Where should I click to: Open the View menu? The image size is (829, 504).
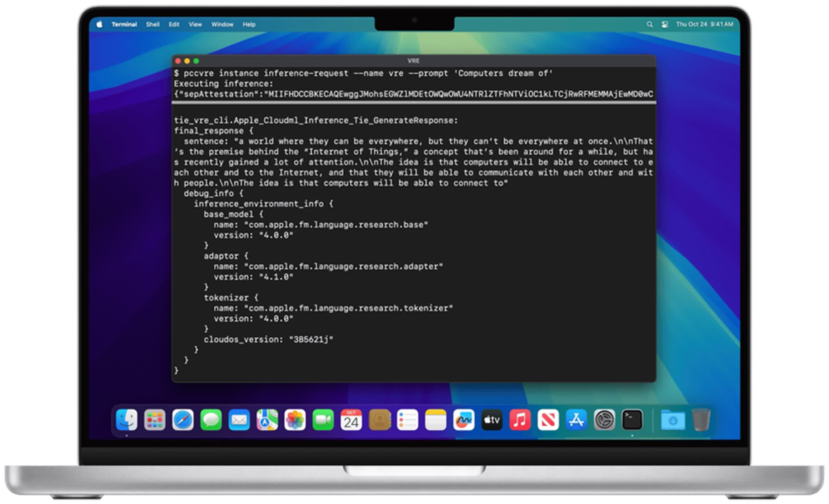195,25
